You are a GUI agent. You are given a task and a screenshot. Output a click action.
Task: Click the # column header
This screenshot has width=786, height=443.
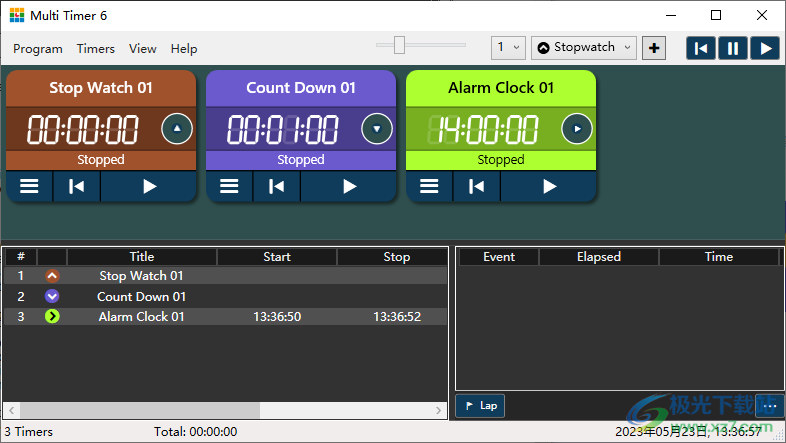click(21, 257)
